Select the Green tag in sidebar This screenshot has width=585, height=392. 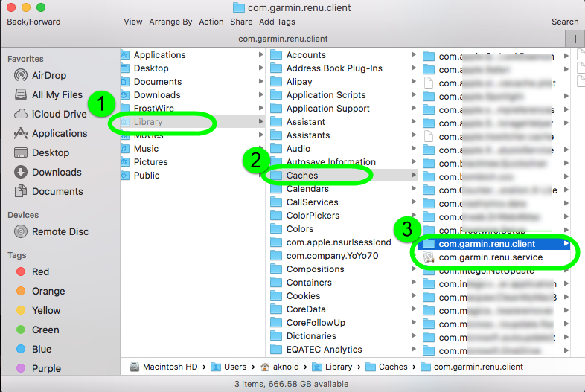pos(45,330)
